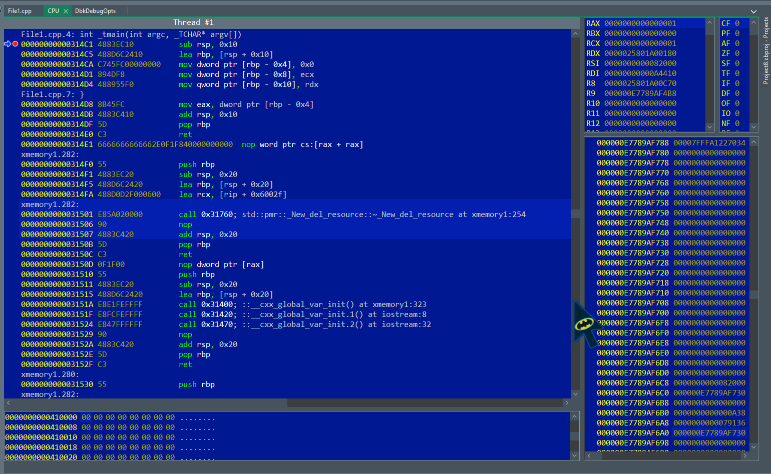Image resolution: width=772 pixels, height=474 pixels.
Task: Select the RDX register row
Action: click(645, 53)
